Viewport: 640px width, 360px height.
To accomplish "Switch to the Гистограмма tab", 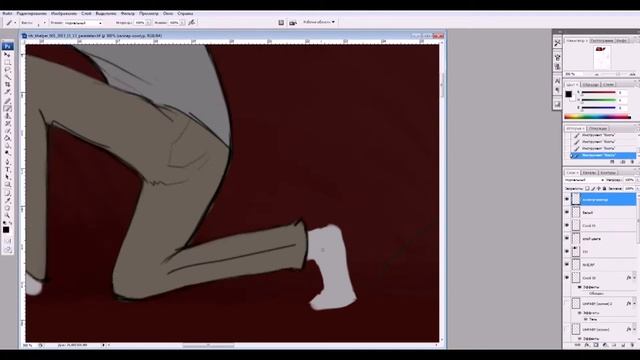I will (602, 40).
